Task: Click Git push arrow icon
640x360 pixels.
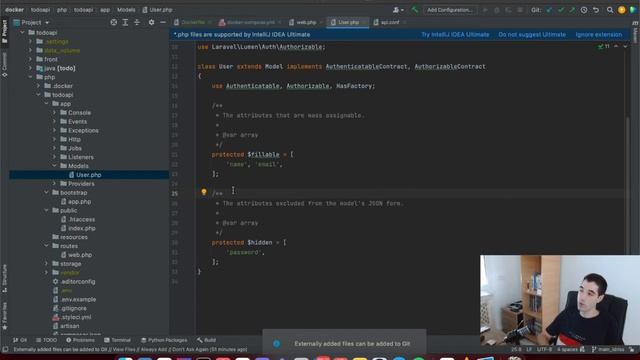Action: point(572,10)
